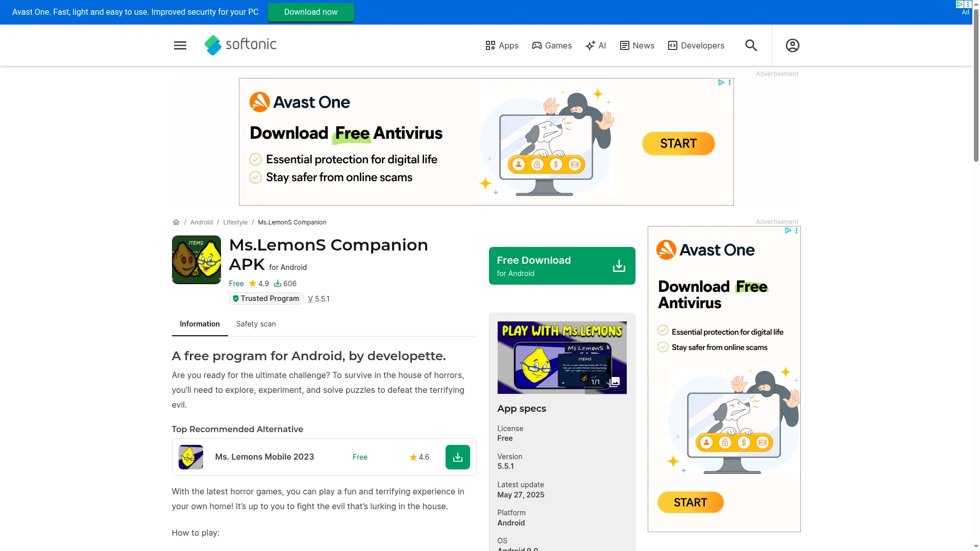The height and width of the screenshot is (551, 980).
Task: Open ad options dots on sidebar Avast ad
Action: (796, 231)
